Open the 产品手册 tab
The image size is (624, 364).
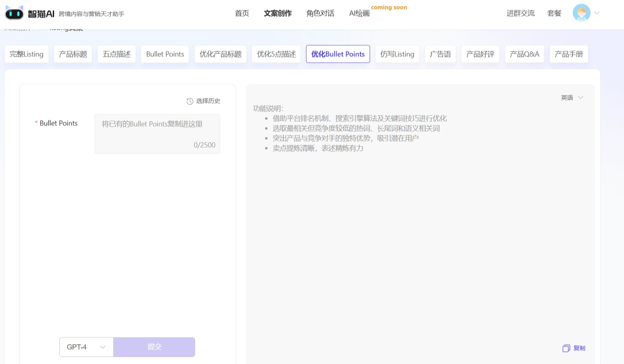tap(569, 54)
